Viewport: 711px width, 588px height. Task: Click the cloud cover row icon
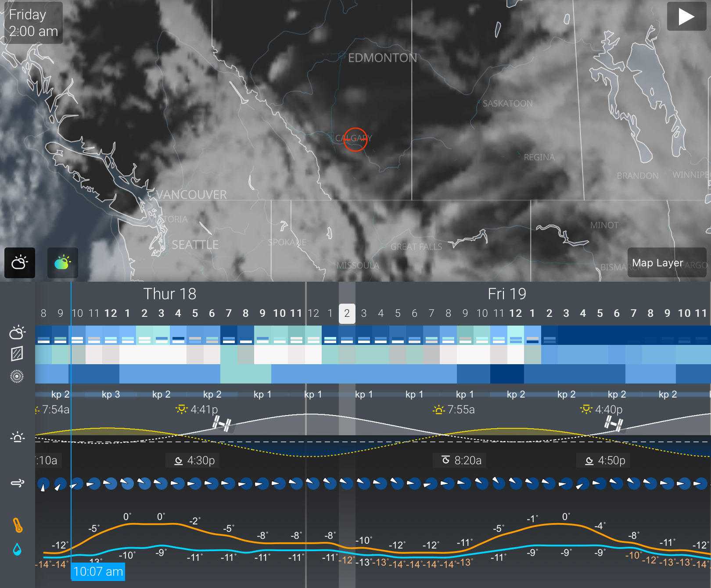[17, 333]
